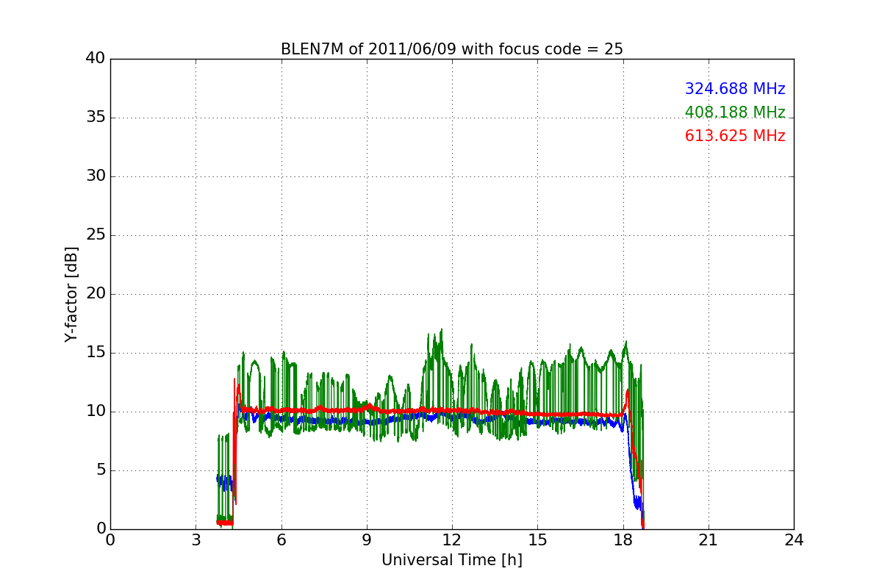Click the y-axis tick label 30
The height and width of the screenshot is (588, 882).
(96, 176)
